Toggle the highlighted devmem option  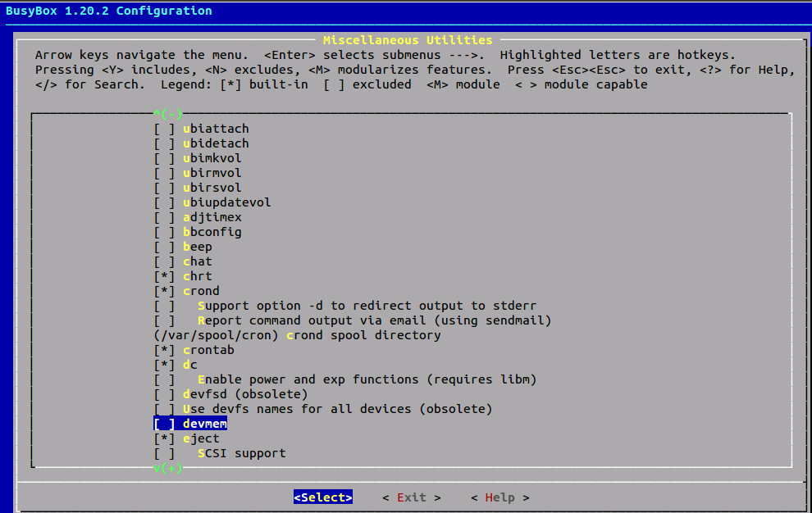click(x=190, y=424)
